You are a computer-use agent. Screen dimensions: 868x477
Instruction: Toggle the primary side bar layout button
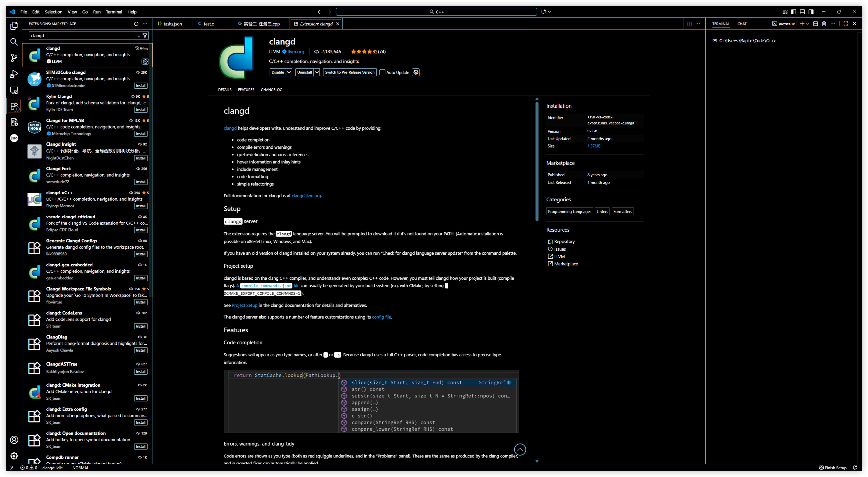[794, 12]
